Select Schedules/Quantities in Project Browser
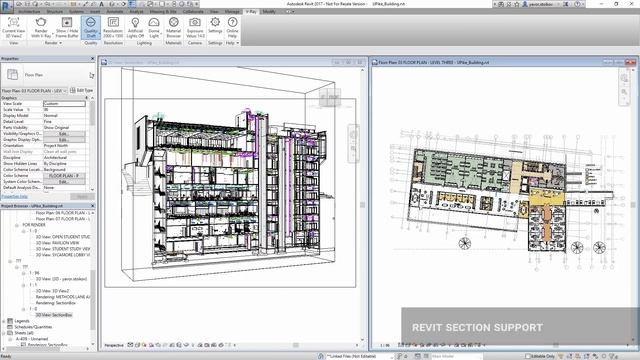This screenshot has height=360, width=640. (33, 327)
